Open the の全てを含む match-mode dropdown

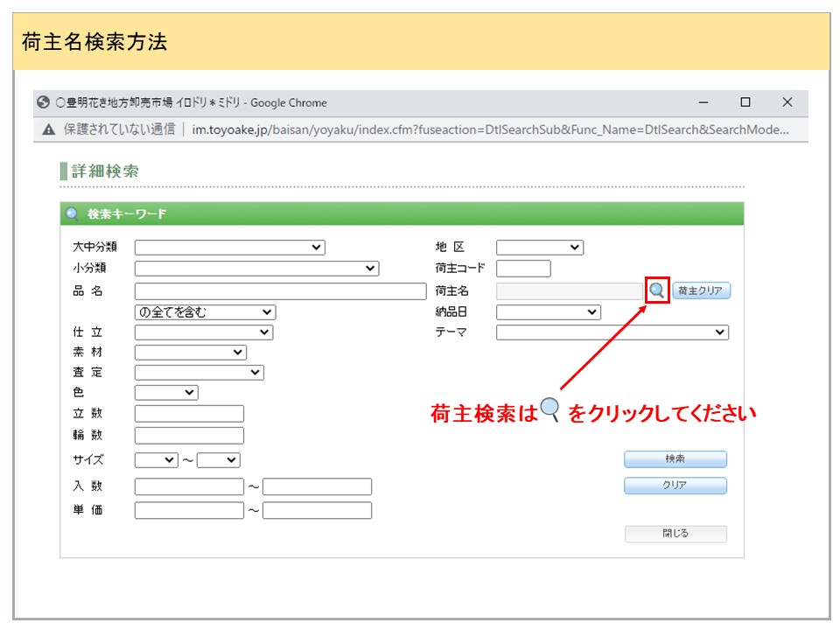tap(205, 312)
